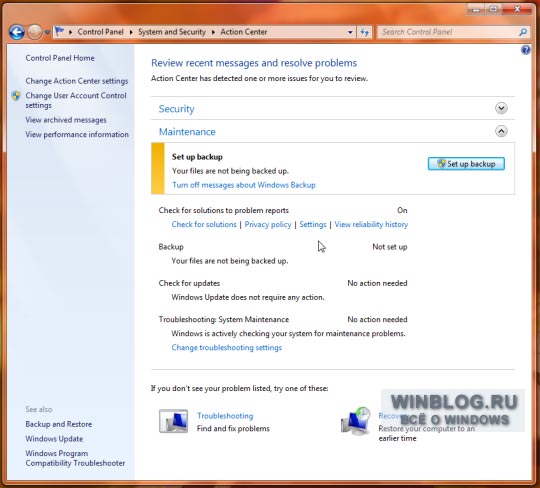Click the 'Not set up' backup status

(x=390, y=247)
